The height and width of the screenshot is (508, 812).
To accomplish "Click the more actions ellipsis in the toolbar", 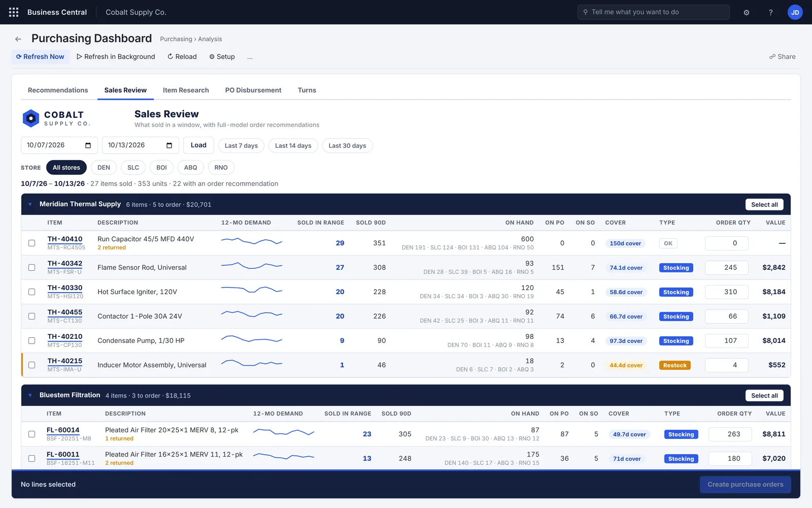I will coord(250,57).
